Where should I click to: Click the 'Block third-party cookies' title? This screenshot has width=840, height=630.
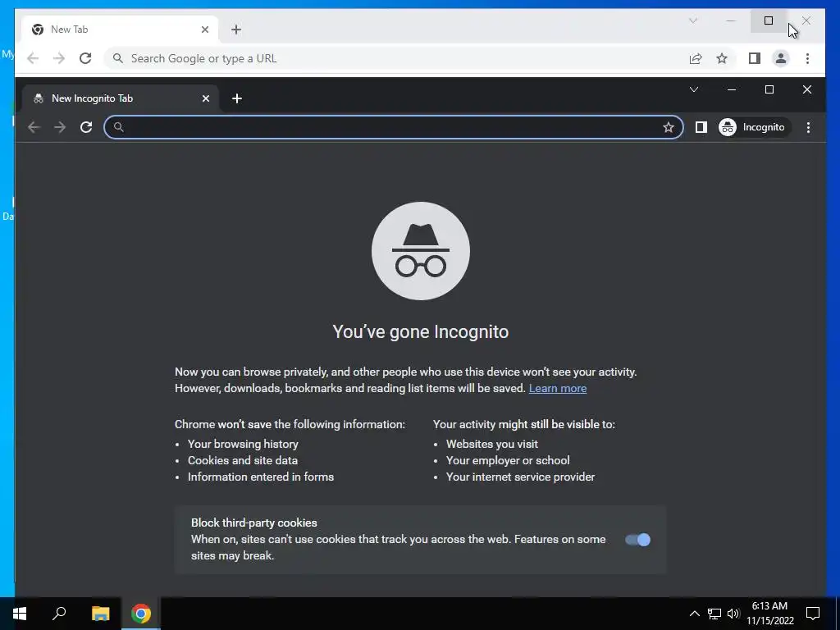pyautogui.click(x=254, y=523)
